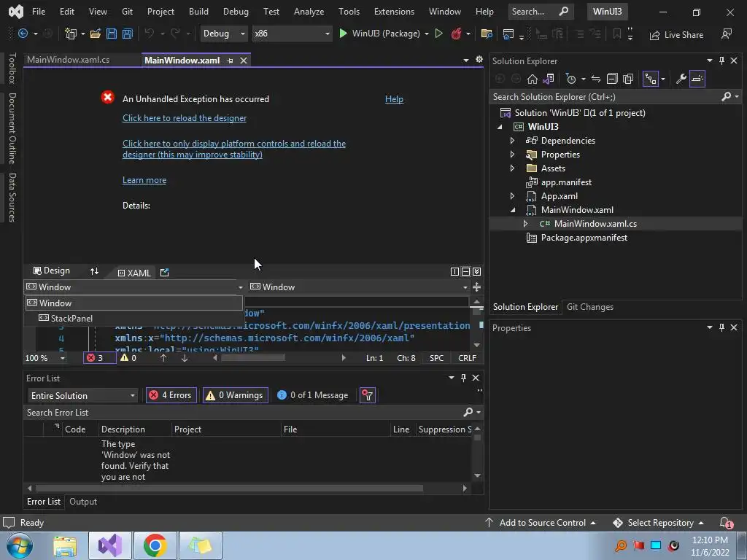Switch to MainWindow.xaml.cs tab
This screenshot has width=747, height=560.
(x=68, y=60)
